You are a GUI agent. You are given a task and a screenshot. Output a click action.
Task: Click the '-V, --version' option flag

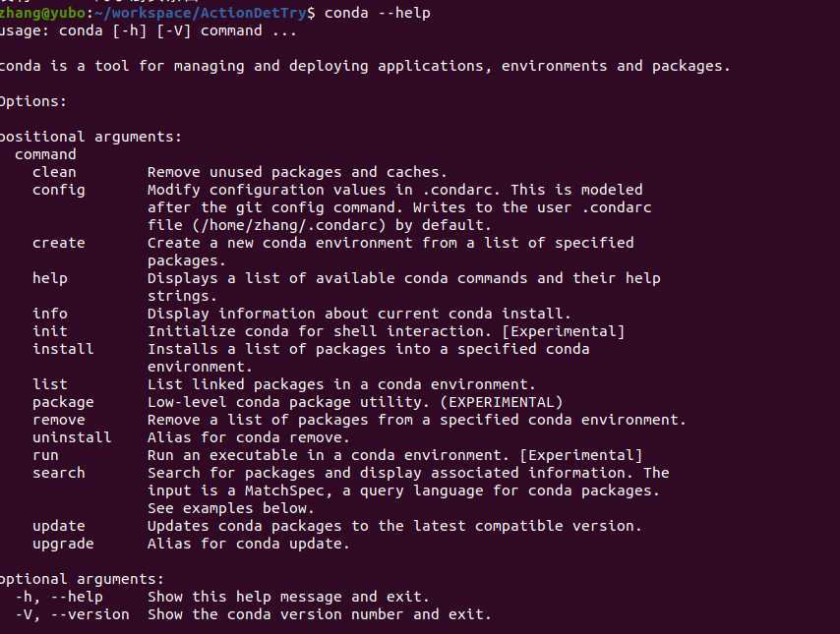pos(72,614)
